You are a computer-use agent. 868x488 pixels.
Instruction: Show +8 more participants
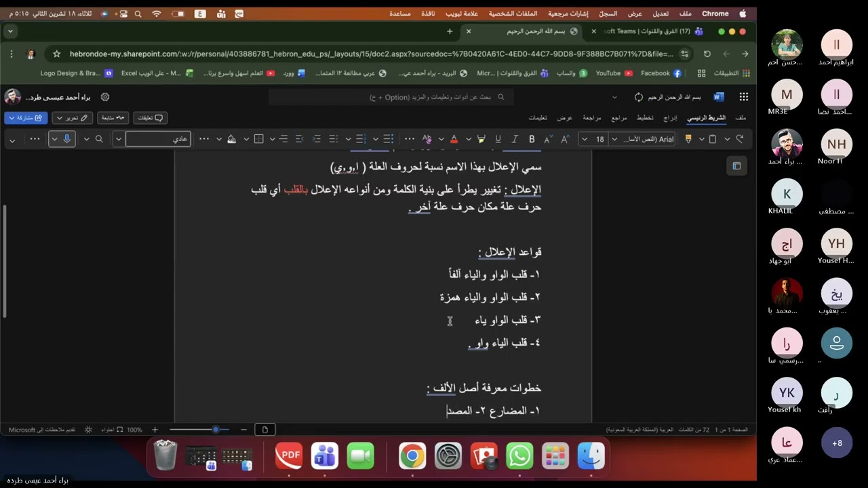point(837,443)
